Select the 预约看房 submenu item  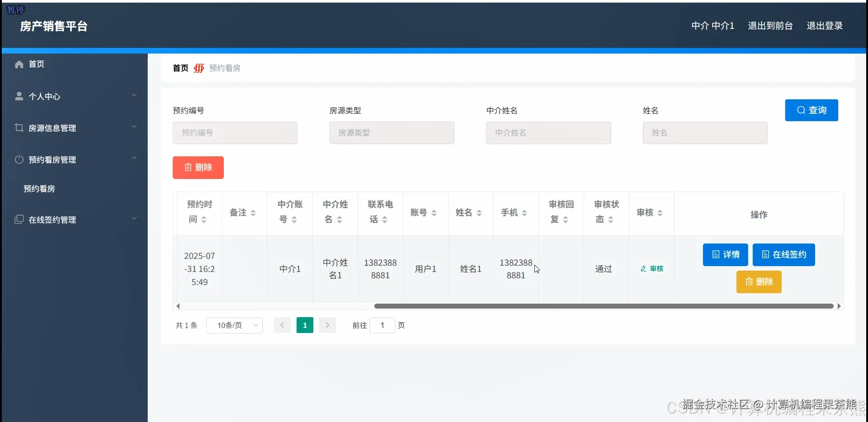[39, 189]
